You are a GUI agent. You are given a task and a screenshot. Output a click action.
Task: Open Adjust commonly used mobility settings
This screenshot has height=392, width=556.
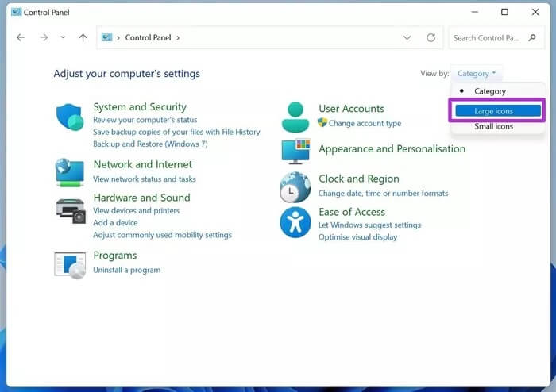click(162, 235)
